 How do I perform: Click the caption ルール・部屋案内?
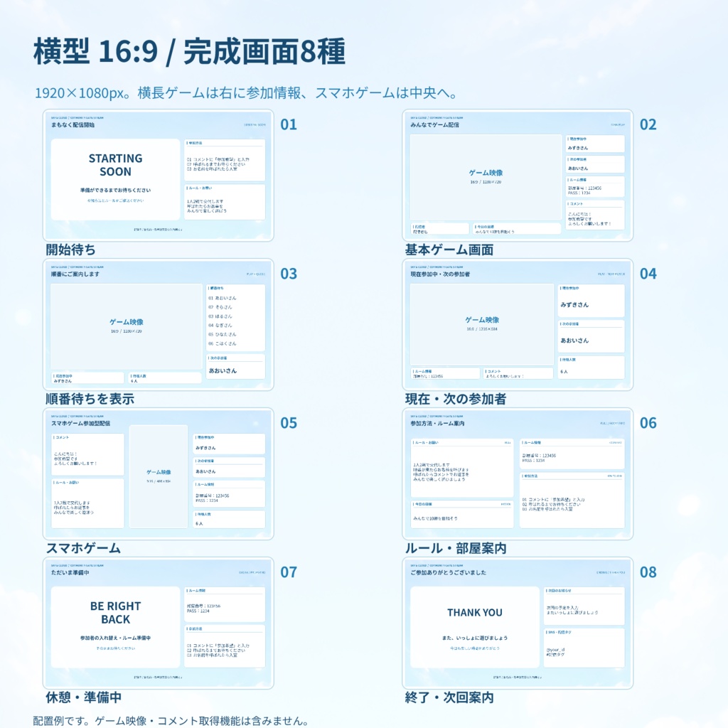pos(456,548)
